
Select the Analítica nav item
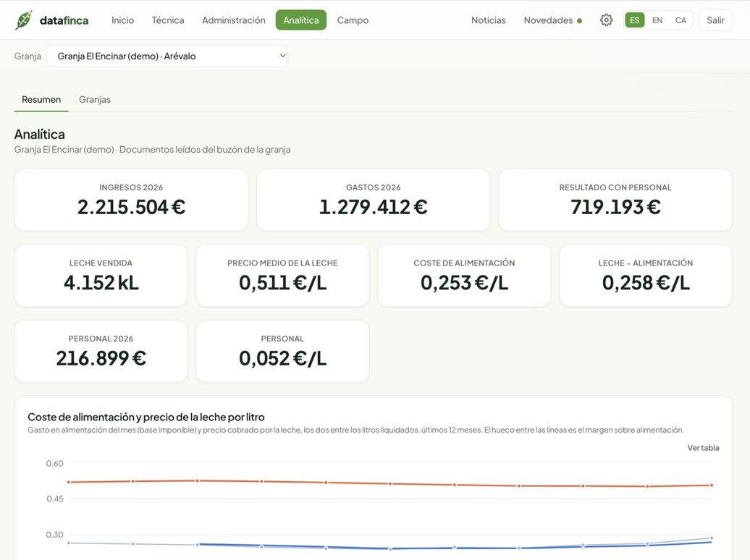tap(301, 20)
